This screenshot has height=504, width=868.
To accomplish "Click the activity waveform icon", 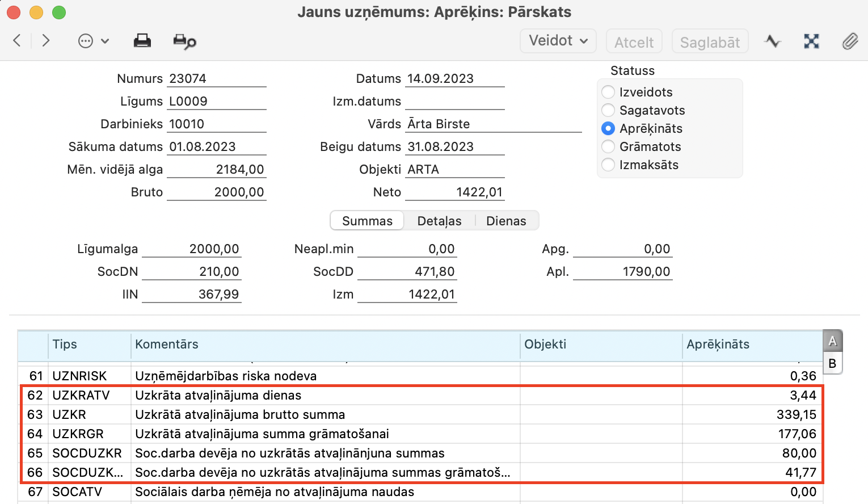I will coord(772,41).
